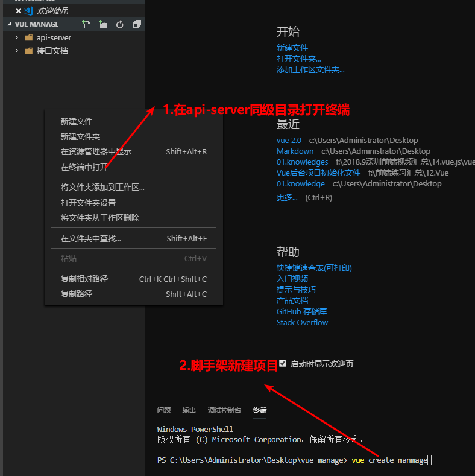Open the 入门视频 help link
The width and height of the screenshot is (475, 476).
pos(292,279)
